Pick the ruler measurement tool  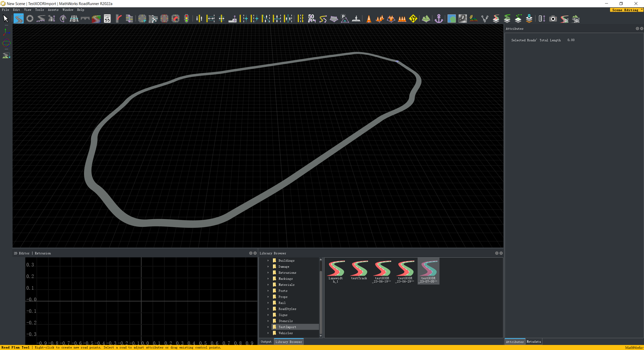click(x=542, y=19)
